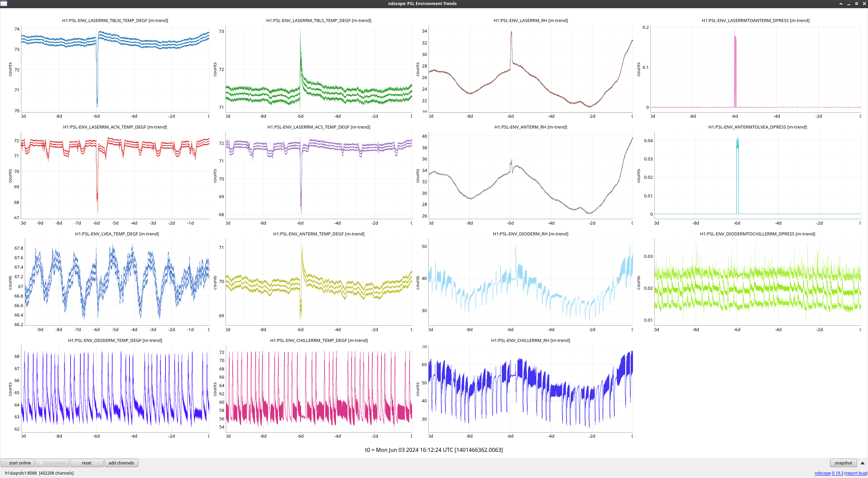
Task: Click the LASERRM_TBLN_TEMP_DEGF plot title
Action: click(115, 20)
